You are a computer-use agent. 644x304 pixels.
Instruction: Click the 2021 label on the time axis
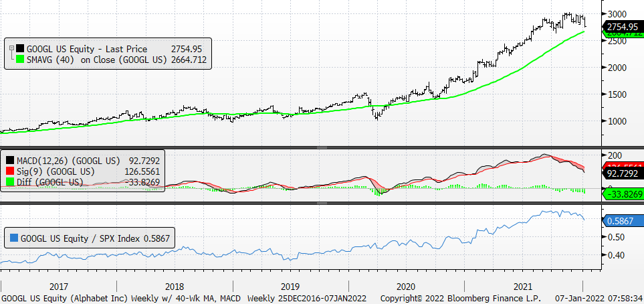click(x=523, y=287)
